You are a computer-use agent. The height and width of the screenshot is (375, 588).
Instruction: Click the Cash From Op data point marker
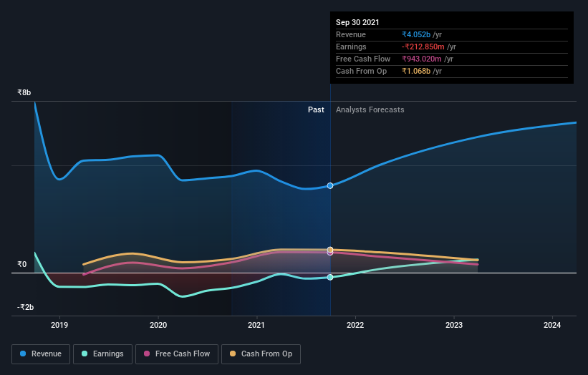330,250
